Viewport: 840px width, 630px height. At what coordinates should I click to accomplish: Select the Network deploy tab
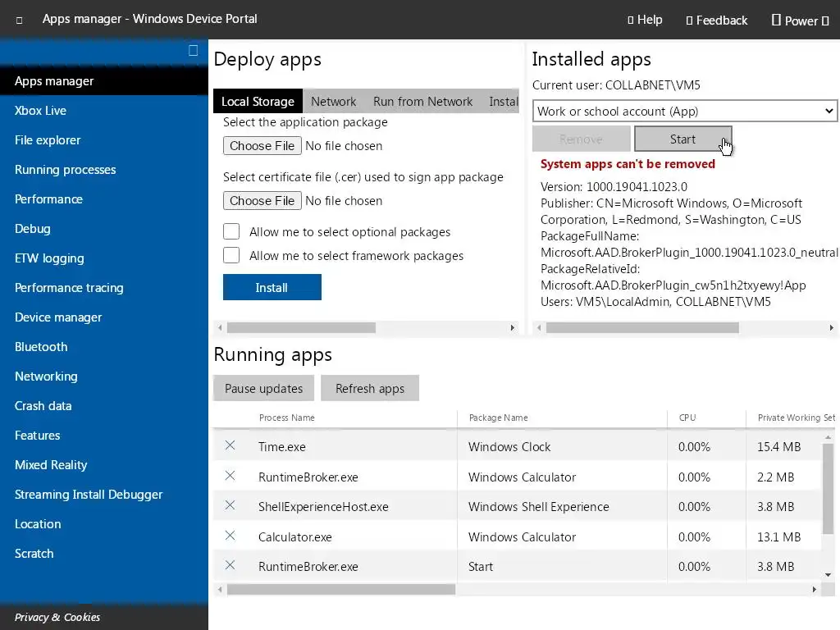pos(333,102)
